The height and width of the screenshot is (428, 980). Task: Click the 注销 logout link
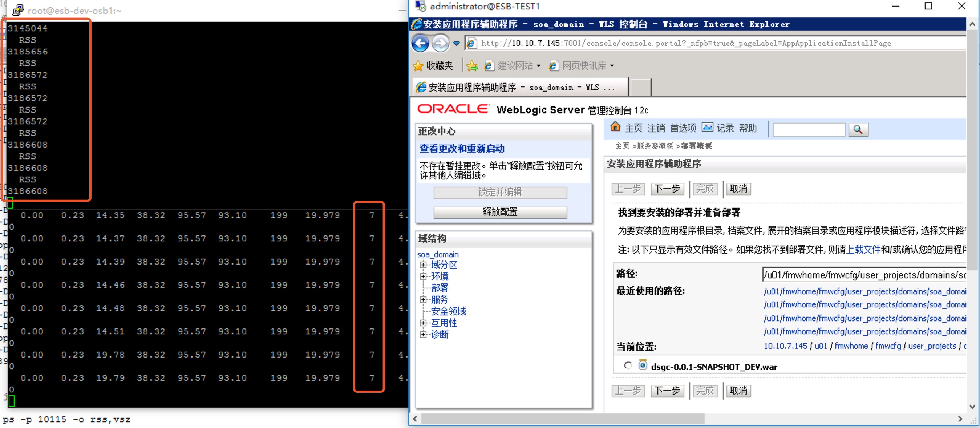point(656,128)
